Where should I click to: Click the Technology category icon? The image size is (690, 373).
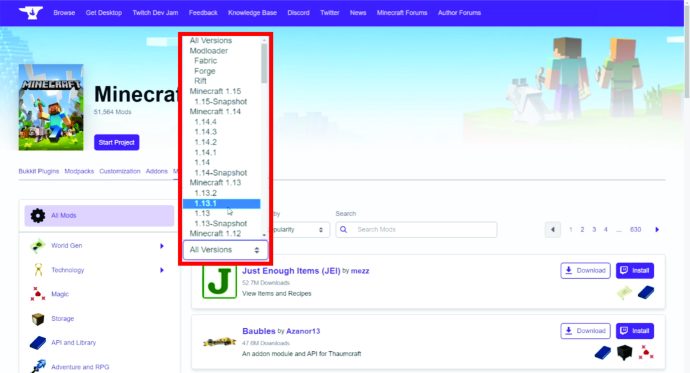click(38, 270)
